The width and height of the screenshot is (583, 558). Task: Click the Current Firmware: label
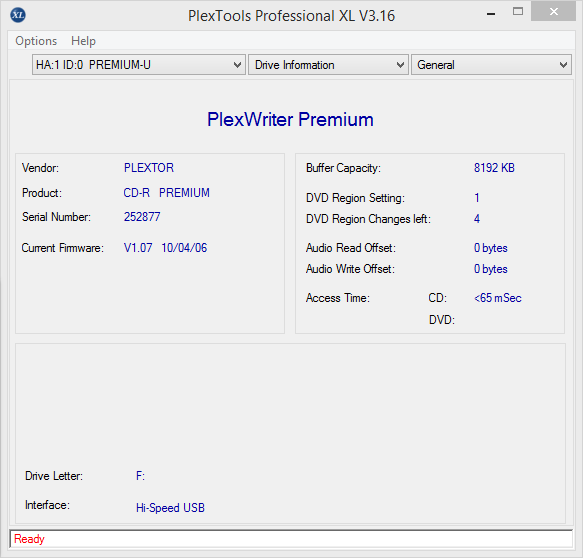(62, 248)
